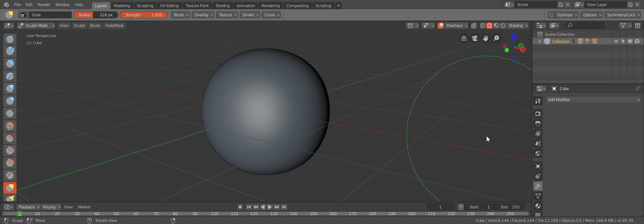The image size is (644, 224).
Task: Select the Smooth sculpt brush tool
Action: [x=10, y=126]
